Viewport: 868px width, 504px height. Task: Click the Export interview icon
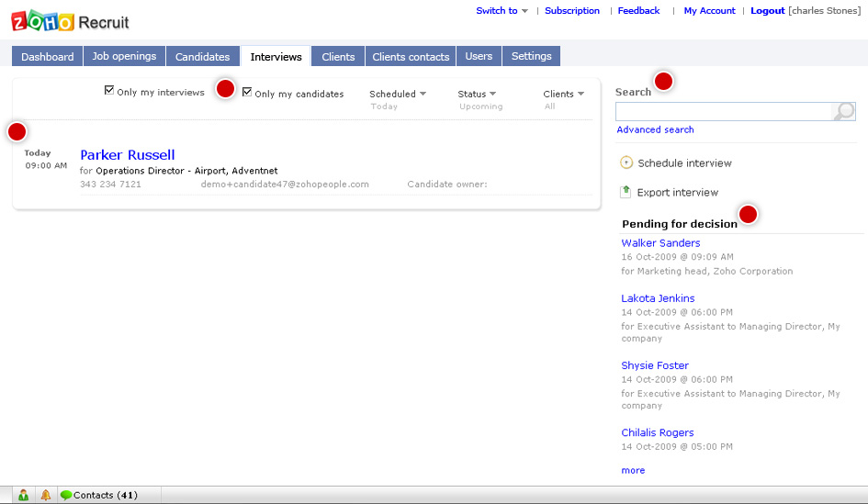click(626, 192)
